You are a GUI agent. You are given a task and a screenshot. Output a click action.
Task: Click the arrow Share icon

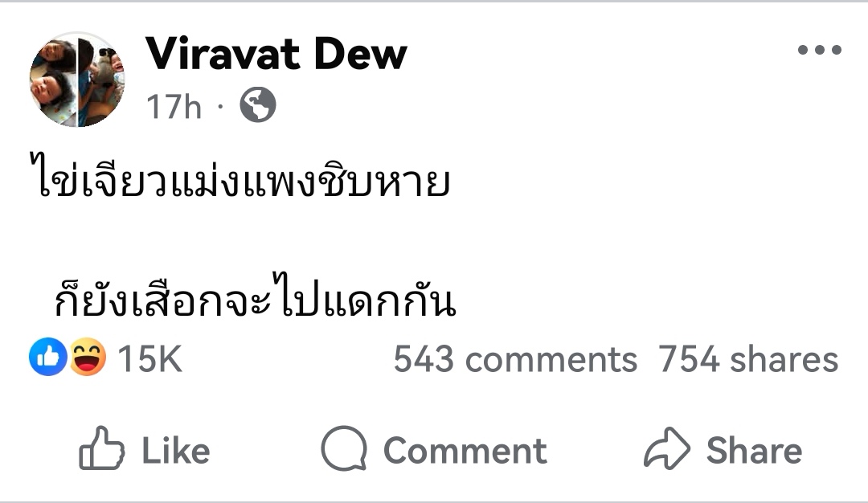tap(667, 449)
